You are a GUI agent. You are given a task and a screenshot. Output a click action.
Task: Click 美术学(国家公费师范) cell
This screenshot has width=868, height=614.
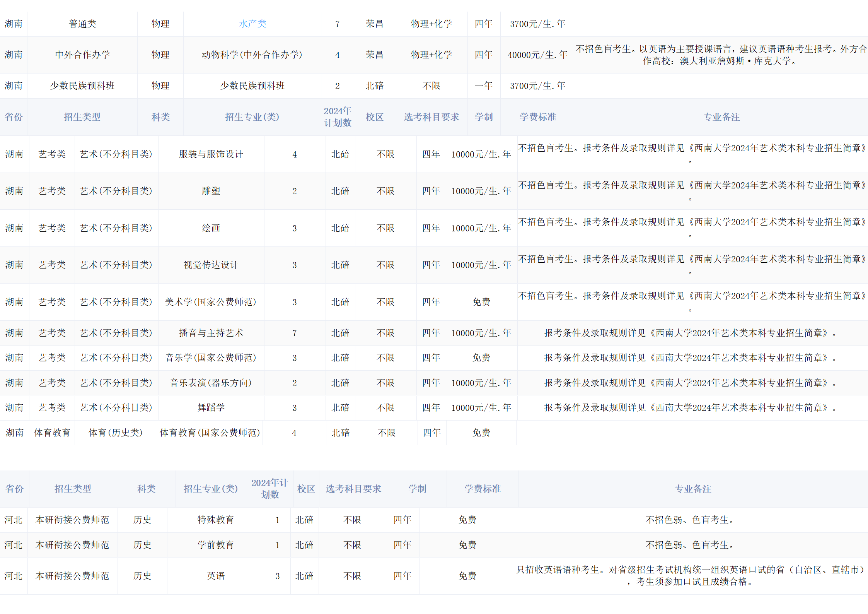(x=211, y=302)
